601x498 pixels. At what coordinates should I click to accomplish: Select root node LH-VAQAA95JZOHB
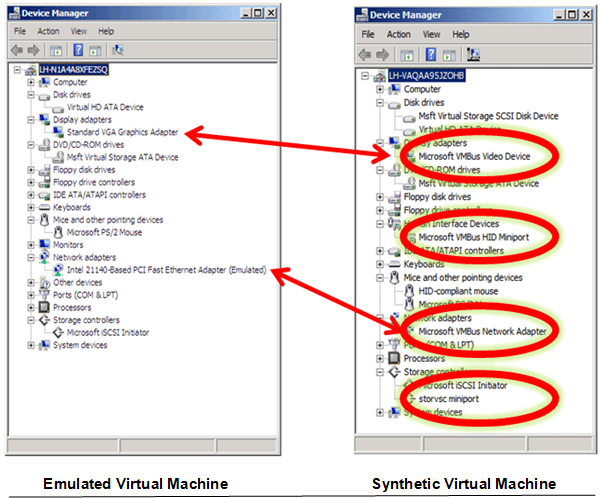click(426, 76)
